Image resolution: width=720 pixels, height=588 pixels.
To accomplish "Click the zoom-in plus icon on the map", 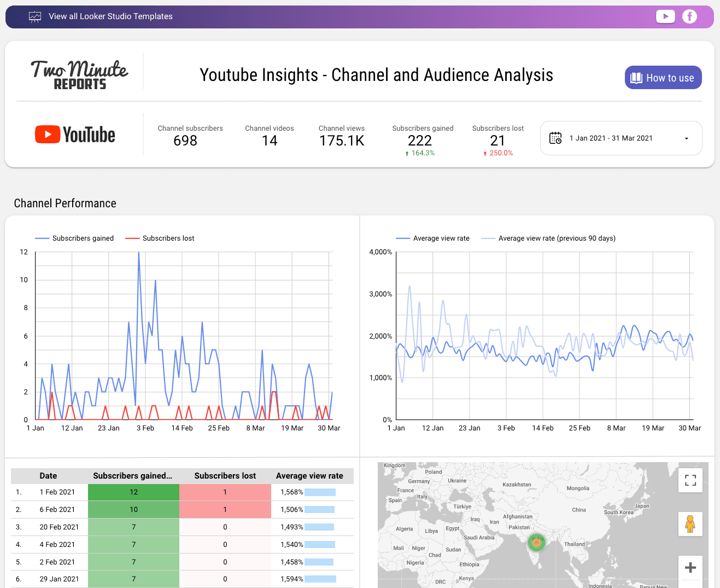I will click(x=690, y=568).
